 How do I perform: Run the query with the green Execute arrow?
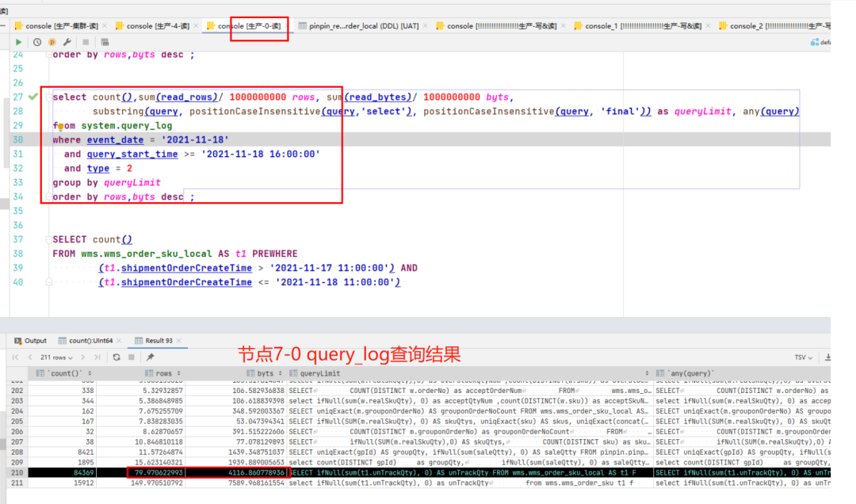(18, 42)
